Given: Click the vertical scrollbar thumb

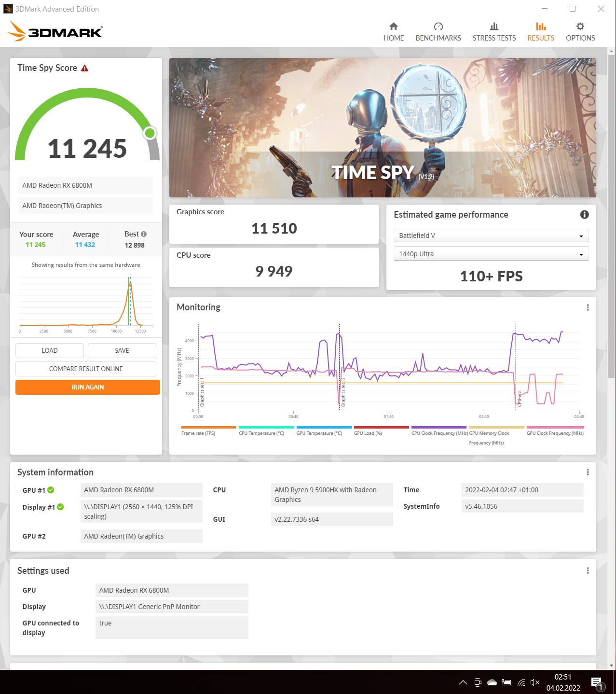Looking at the screenshot, I should click(x=611, y=216).
